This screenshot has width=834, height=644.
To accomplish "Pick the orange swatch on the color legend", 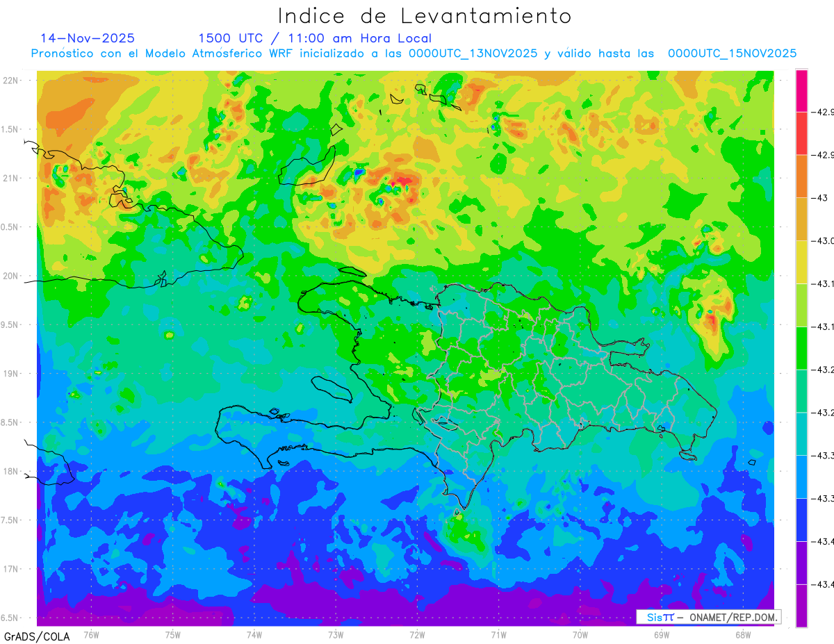I will (801, 176).
